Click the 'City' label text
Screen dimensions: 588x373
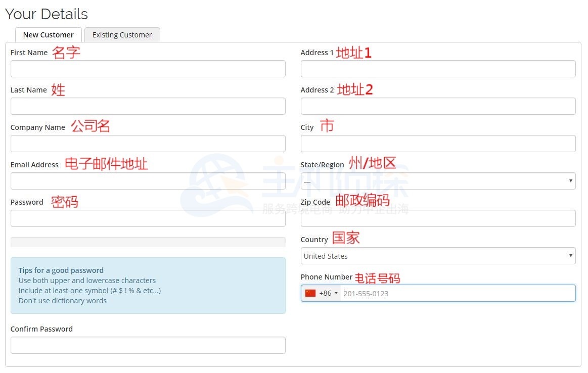point(307,127)
